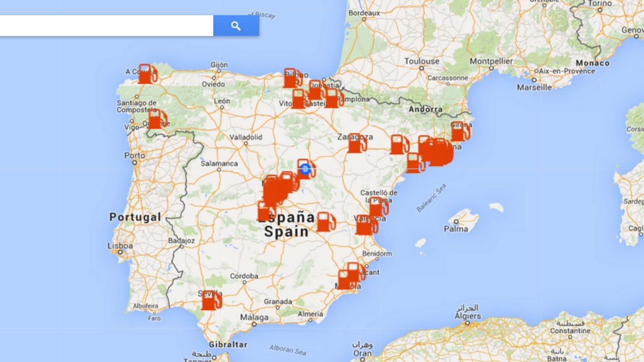This screenshot has width=644, height=362.
Task: Click the Marseille city label
Action: [x=534, y=87]
